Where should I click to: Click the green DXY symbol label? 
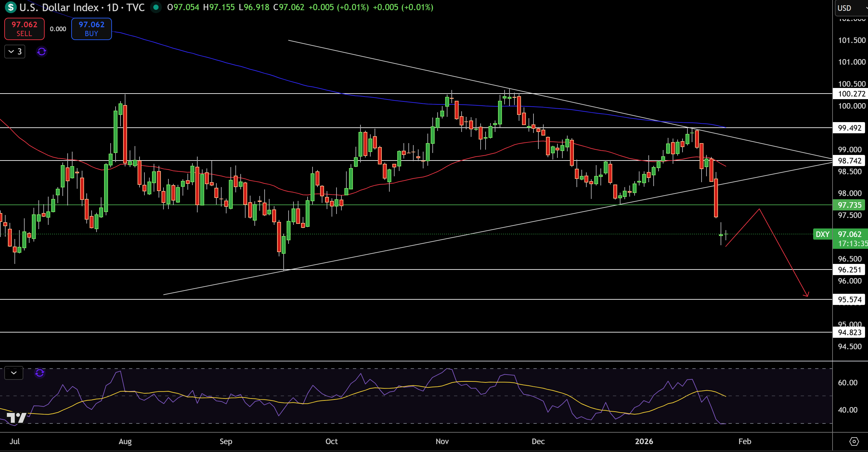coord(822,234)
